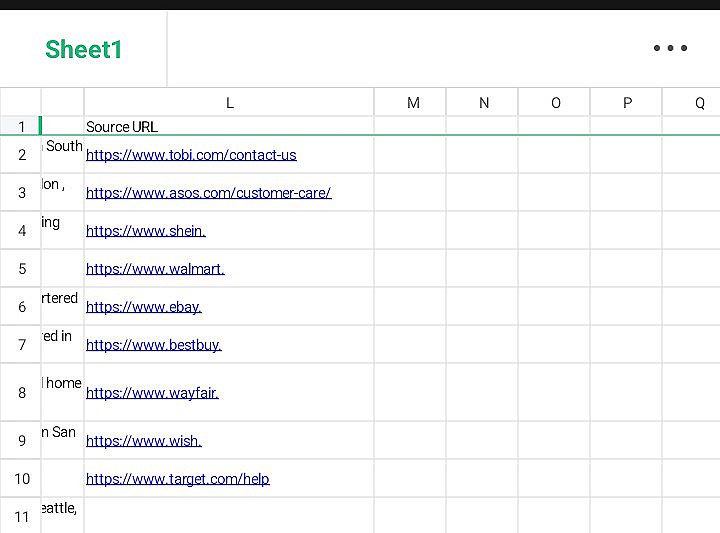Select column N header

[482, 102]
